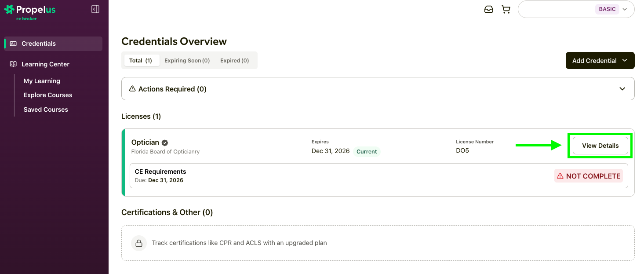Viewport: 644px width, 274px height.
Task: Click the Propelus CE Broker logo
Action: click(x=30, y=12)
